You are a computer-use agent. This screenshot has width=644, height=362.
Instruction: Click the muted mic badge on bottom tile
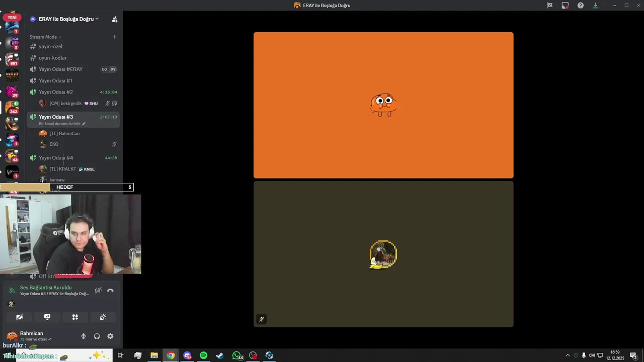(261, 319)
